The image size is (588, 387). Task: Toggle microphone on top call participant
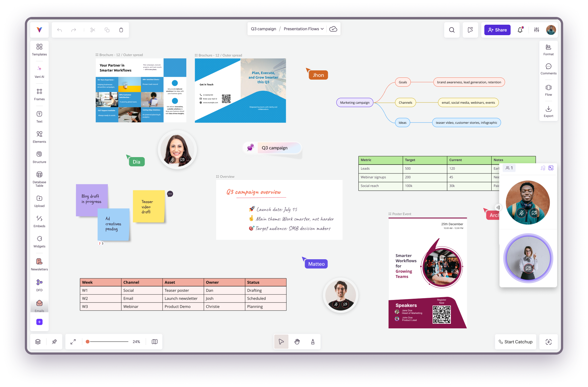[x=522, y=213]
